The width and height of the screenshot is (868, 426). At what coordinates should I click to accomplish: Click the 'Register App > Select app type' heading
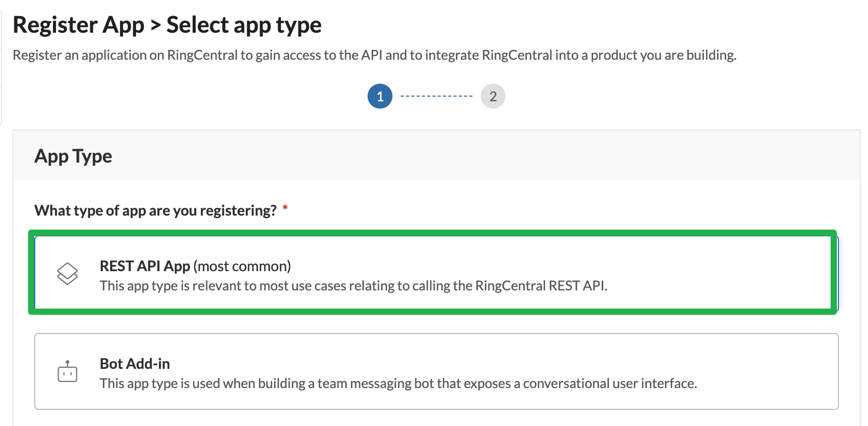coord(167,25)
